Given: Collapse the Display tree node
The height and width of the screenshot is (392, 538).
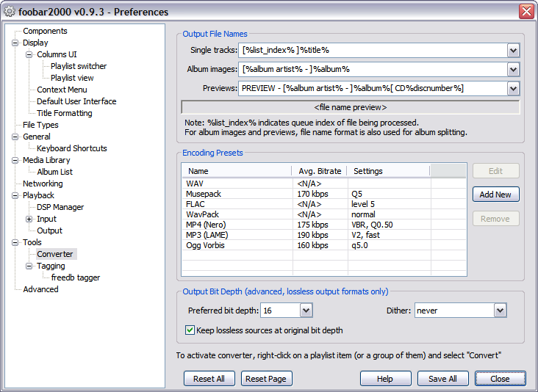Looking at the screenshot, I should click(x=15, y=43).
